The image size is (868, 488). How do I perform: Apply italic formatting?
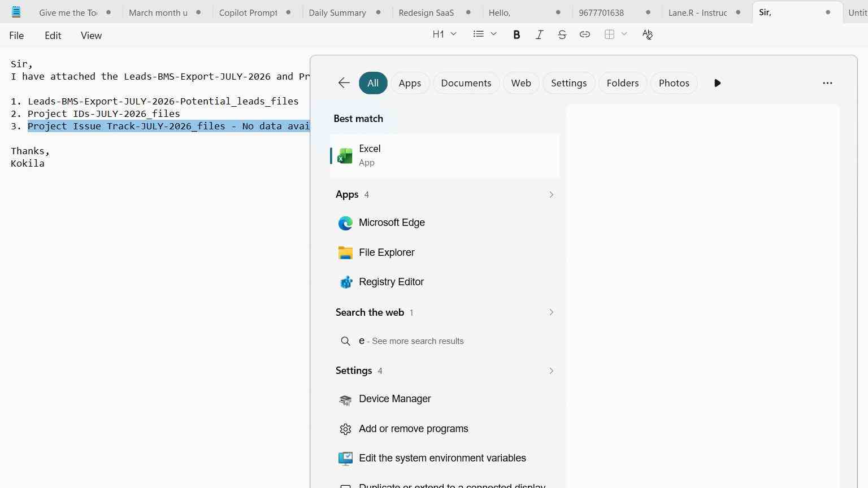tap(539, 34)
